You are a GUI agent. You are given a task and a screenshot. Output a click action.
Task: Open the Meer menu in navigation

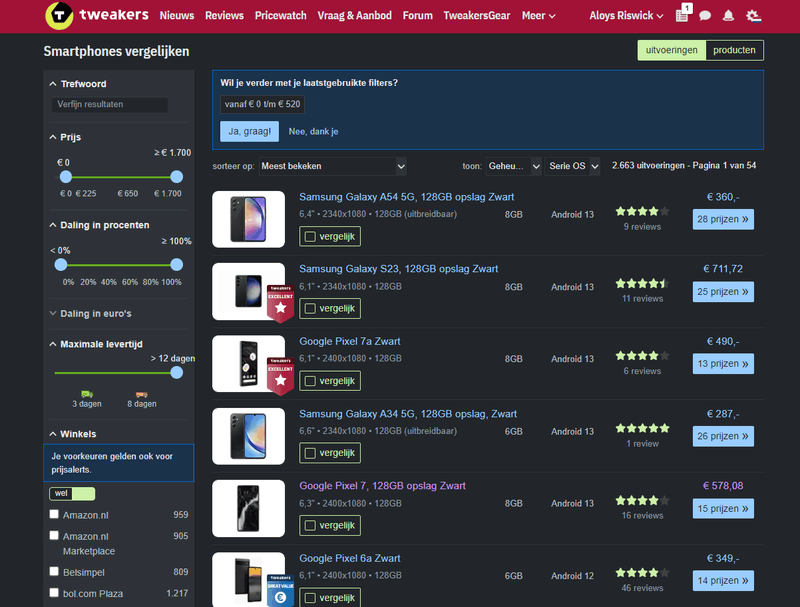point(538,16)
